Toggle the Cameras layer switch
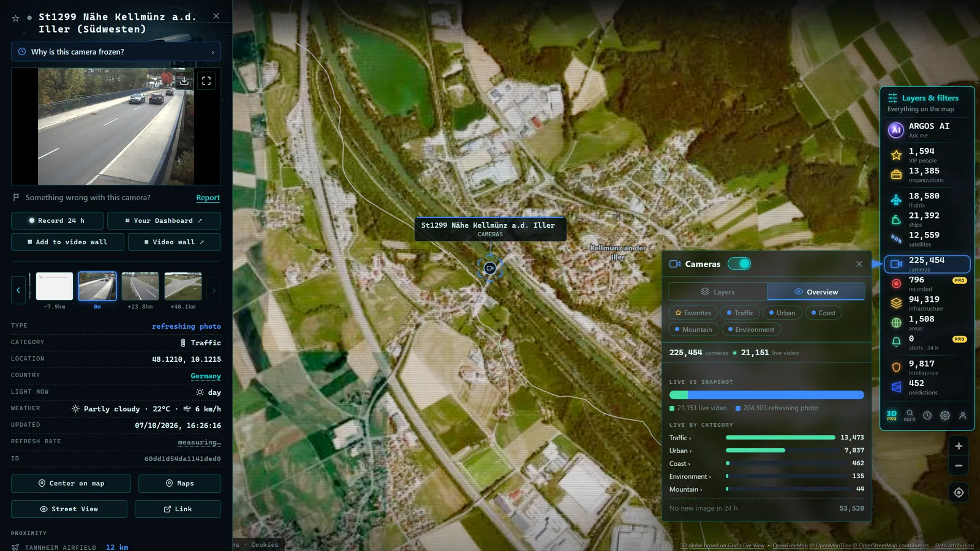The height and width of the screenshot is (551, 980). point(739,264)
